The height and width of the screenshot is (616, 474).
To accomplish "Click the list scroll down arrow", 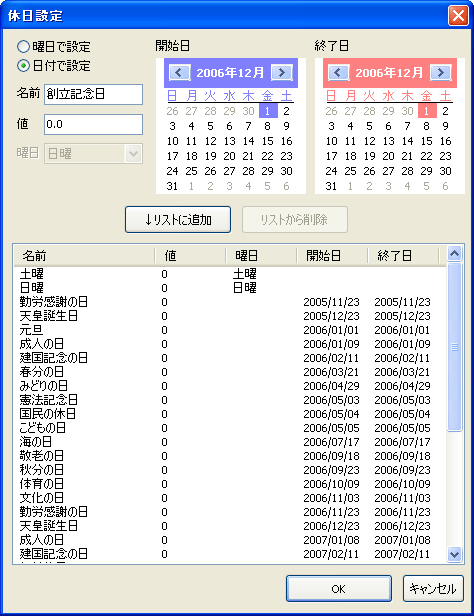I will point(454,554).
